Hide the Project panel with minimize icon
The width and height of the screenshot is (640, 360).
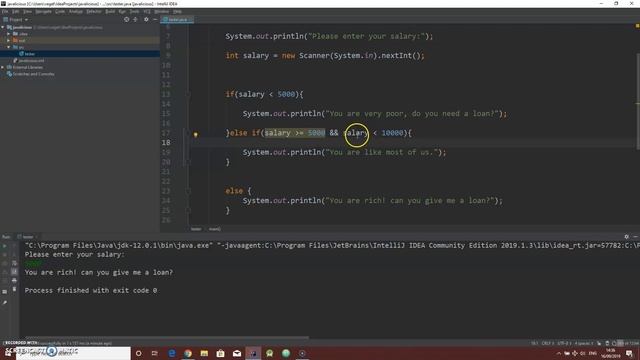click(155, 20)
